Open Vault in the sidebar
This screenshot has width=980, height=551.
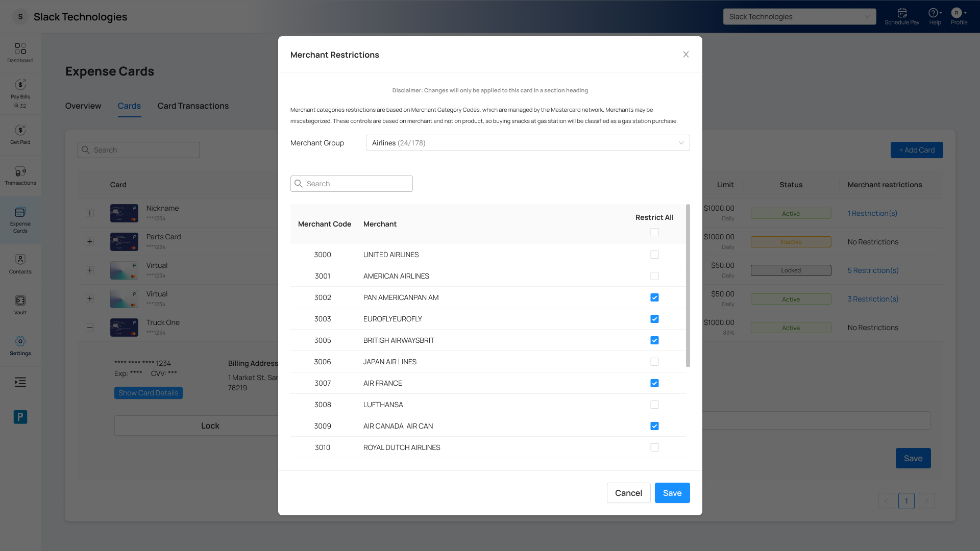point(20,305)
